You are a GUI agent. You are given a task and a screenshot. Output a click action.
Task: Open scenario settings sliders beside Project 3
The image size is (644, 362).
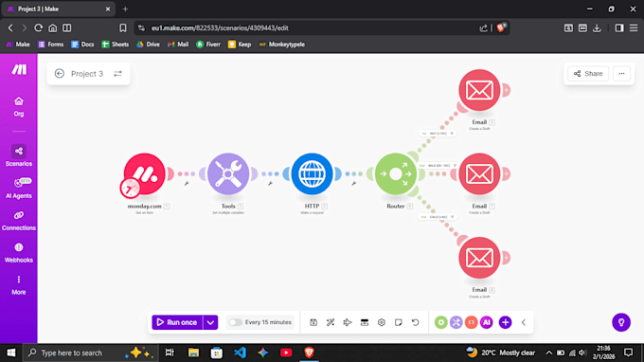[x=117, y=74]
